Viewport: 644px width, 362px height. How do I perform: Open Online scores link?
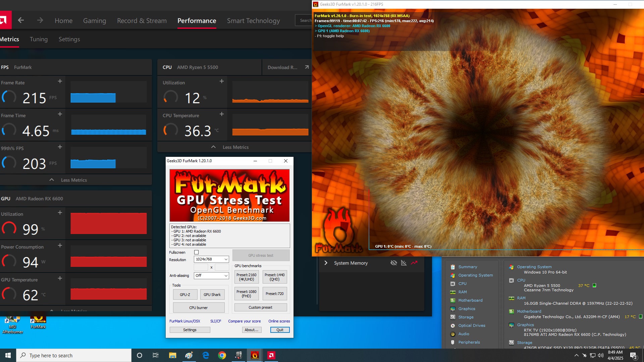tap(279, 321)
